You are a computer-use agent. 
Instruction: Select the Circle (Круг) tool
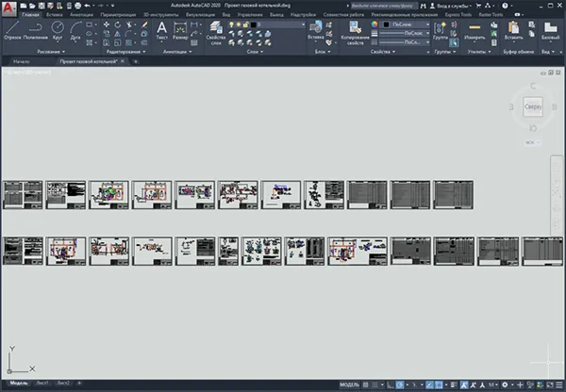coord(58,29)
